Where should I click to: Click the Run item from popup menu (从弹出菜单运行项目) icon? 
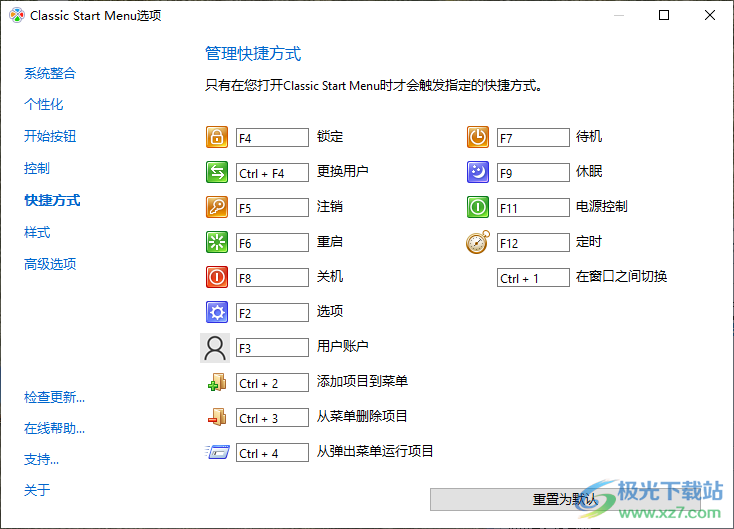tap(217, 452)
